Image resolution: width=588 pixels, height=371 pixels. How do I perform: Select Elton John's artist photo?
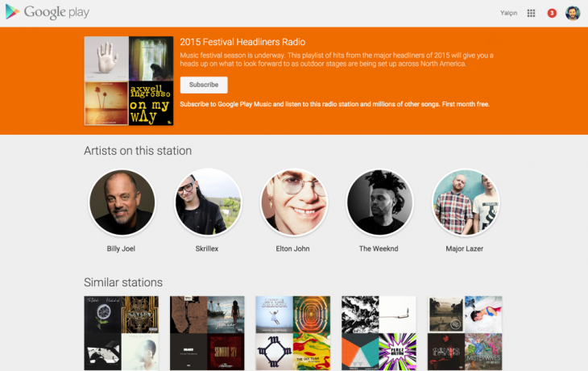click(293, 202)
